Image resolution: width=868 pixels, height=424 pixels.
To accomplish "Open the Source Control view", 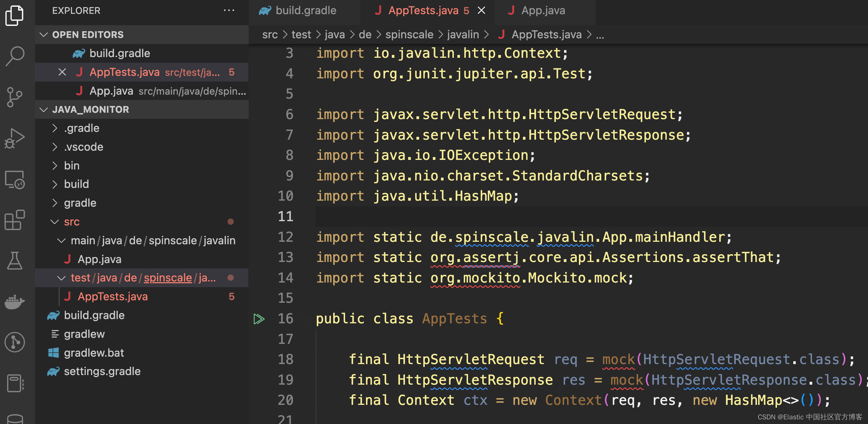I will [x=15, y=97].
